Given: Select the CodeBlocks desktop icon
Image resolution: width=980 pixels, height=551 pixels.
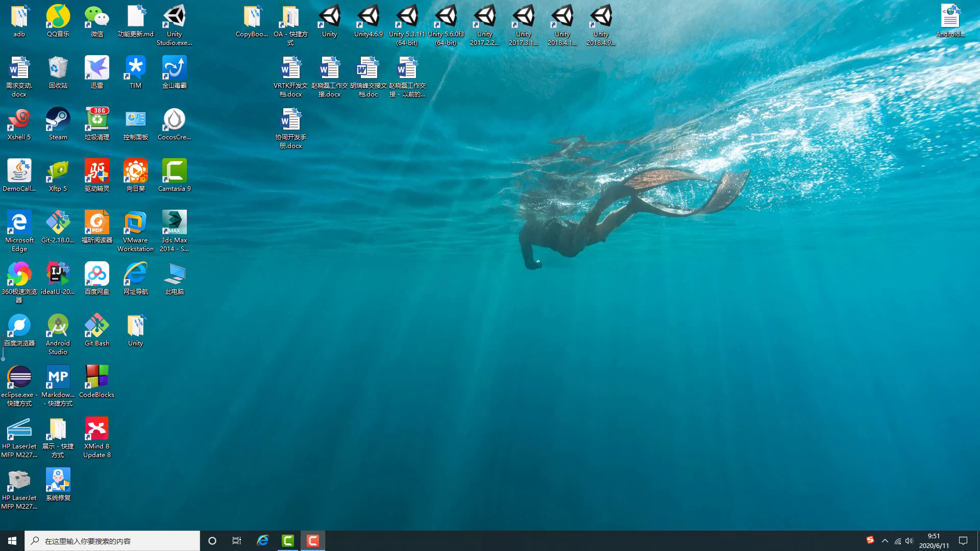Looking at the screenshot, I should point(97,382).
